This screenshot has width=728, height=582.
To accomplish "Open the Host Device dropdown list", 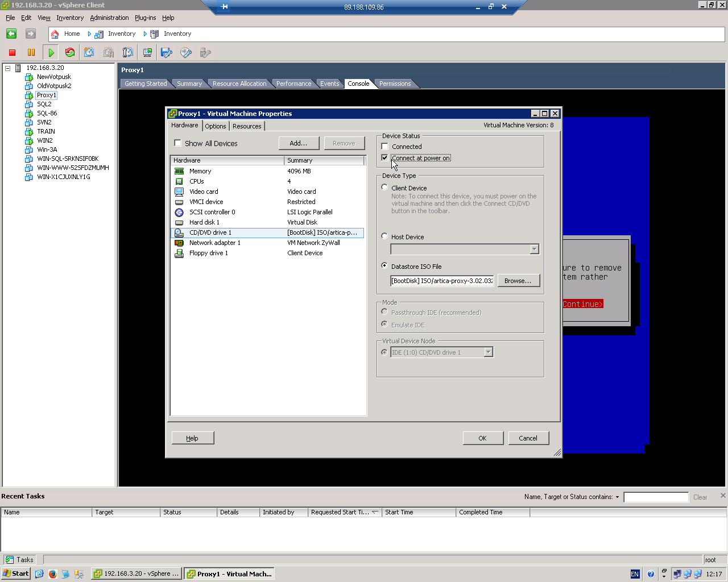I will [x=534, y=249].
